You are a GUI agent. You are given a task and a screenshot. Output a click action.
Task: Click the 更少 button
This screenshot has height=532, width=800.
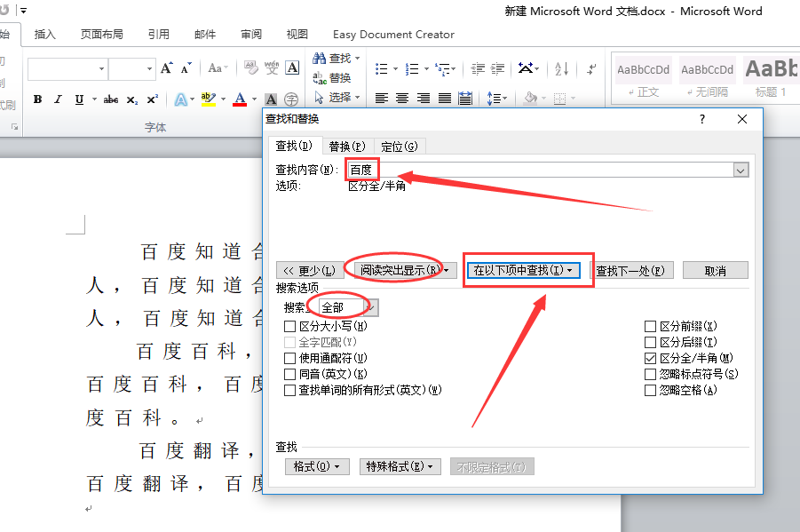pyautogui.click(x=310, y=270)
